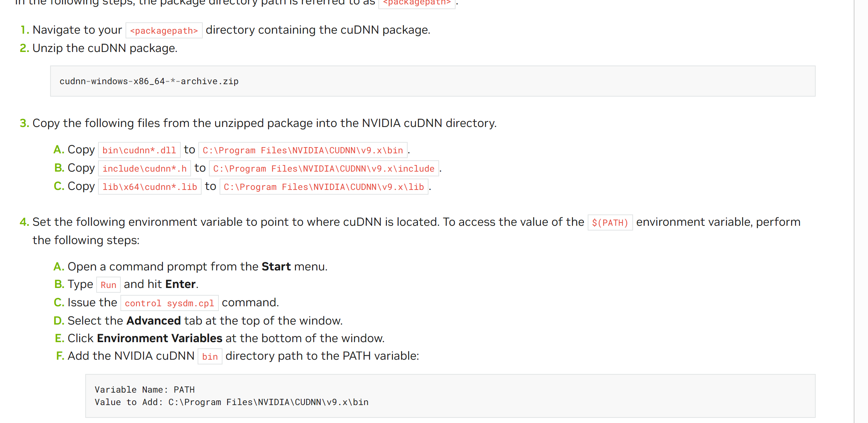Screen dimensions: 868x423
Task: Click the cudnn-windows archive.zip code block
Action: point(433,81)
